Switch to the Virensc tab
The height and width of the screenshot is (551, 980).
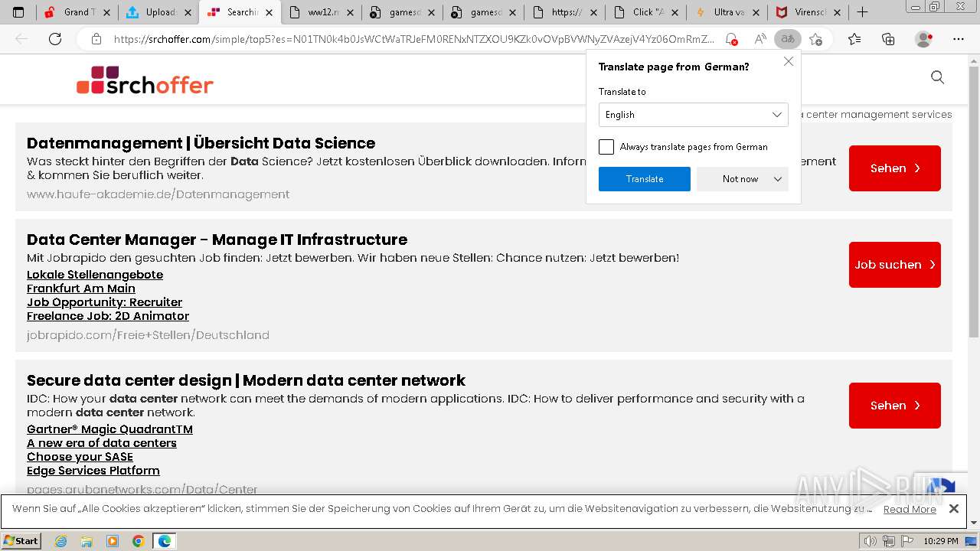click(x=808, y=12)
